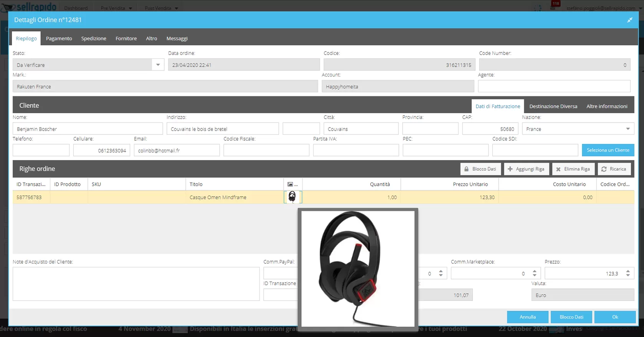
Task: Select the Destinazione Diversa tab
Action: 553,106
